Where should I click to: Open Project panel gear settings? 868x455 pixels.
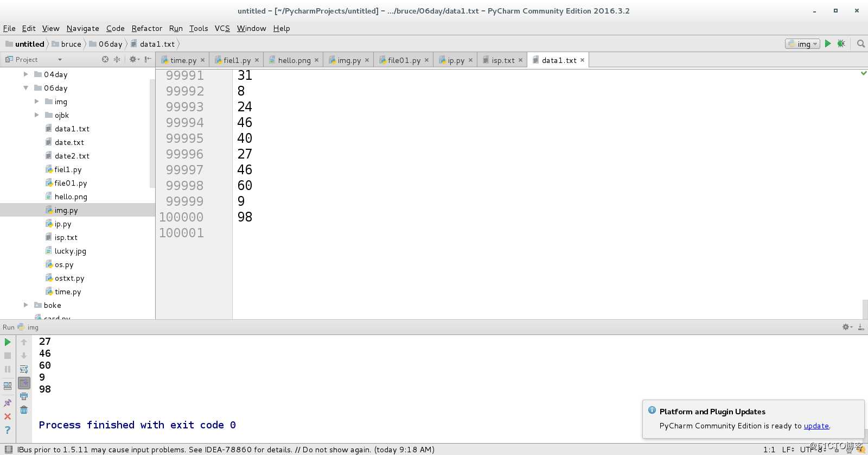coord(133,59)
